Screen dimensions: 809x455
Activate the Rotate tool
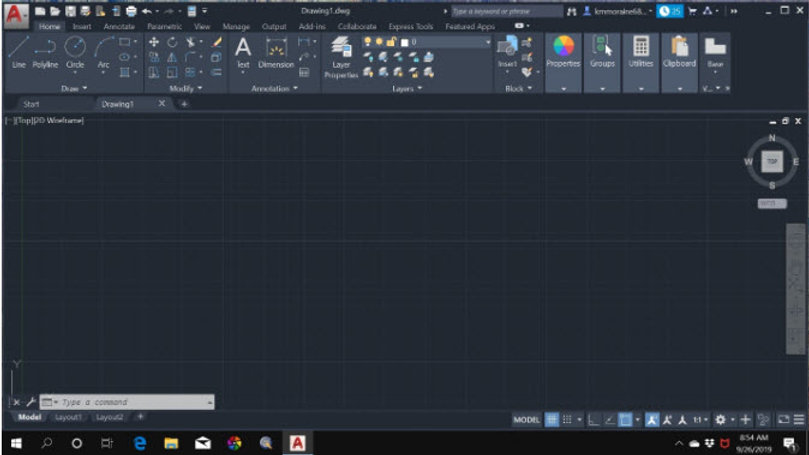[x=172, y=42]
